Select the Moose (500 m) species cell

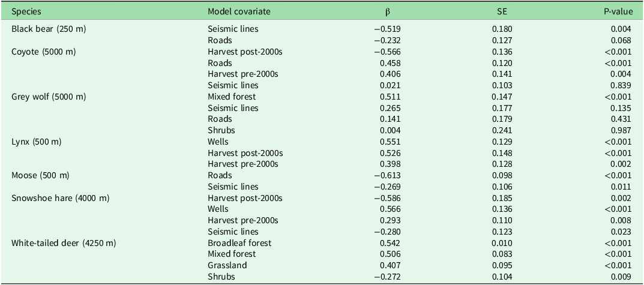tap(40, 175)
